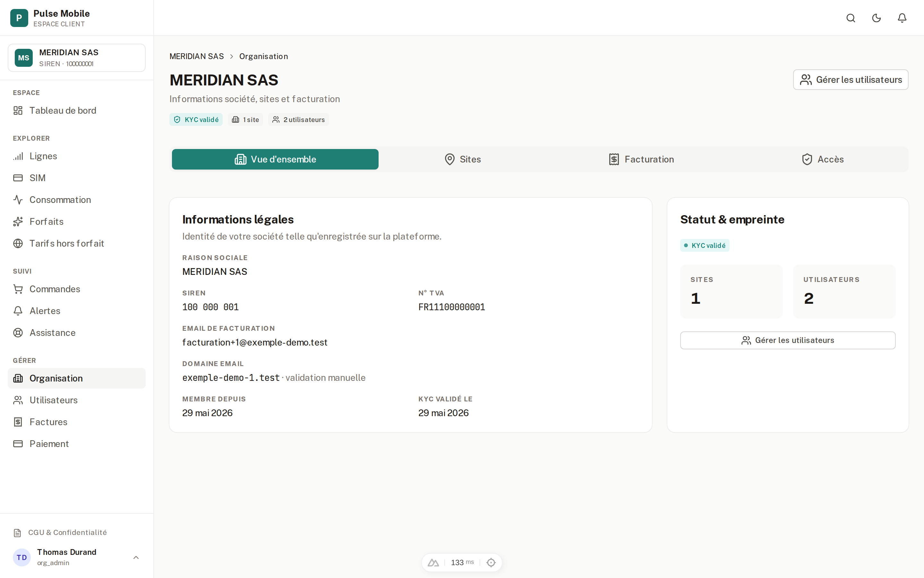The width and height of the screenshot is (924, 578).
Task: Open notifications bell icon
Action: point(902,18)
